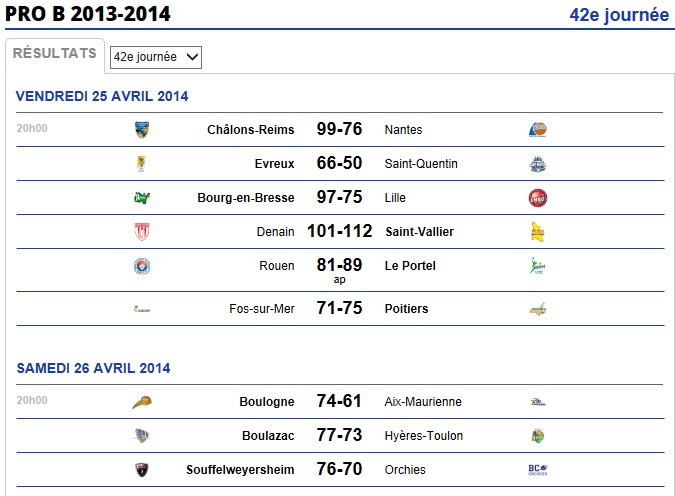Switch to the RÉSULTATS tab
Viewport: 675px width, 496px height.
pyautogui.click(x=55, y=53)
